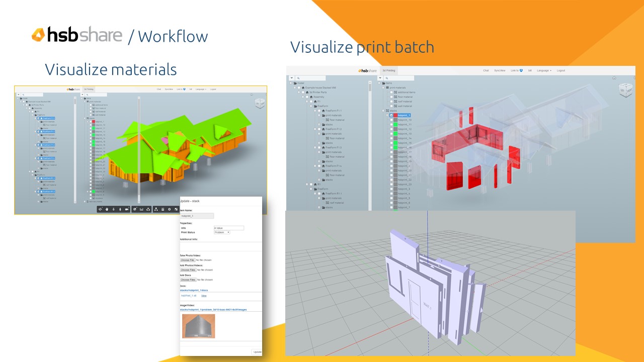Select the Orbit tool in the materials viewer toolbar
This screenshot has width=644, height=362.
click(101, 209)
